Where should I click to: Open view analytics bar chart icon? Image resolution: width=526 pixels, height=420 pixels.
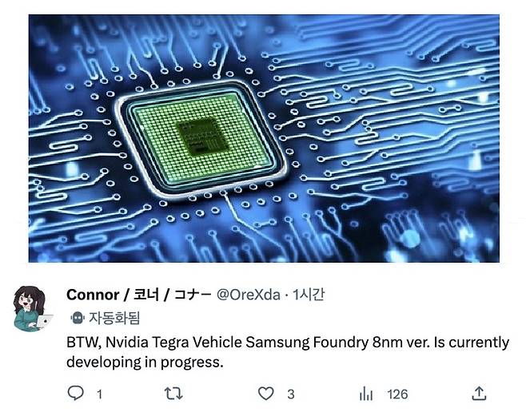coord(366,394)
